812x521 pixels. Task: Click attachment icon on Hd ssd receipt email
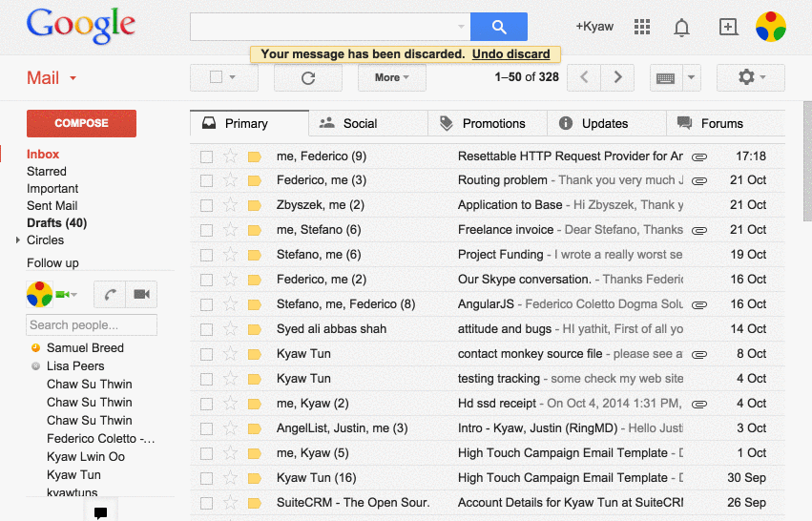coord(699,404)
